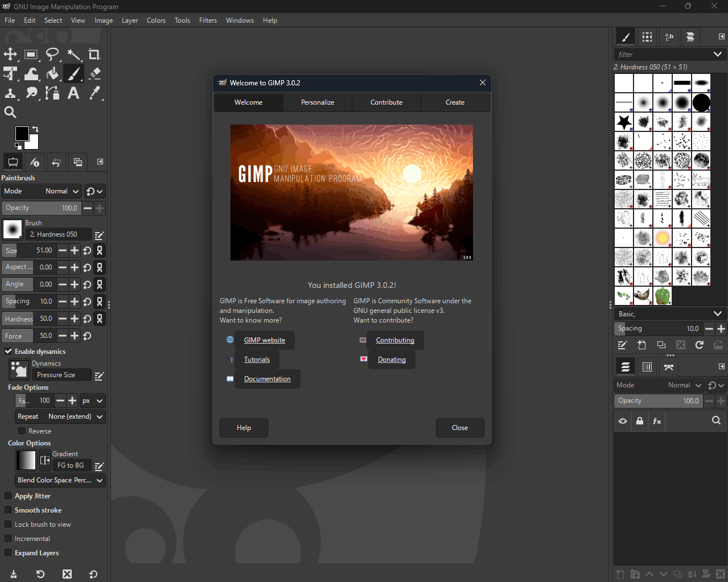728x582 pixels.
Task: Link Size to brush native size
Action: pos(100,250)
